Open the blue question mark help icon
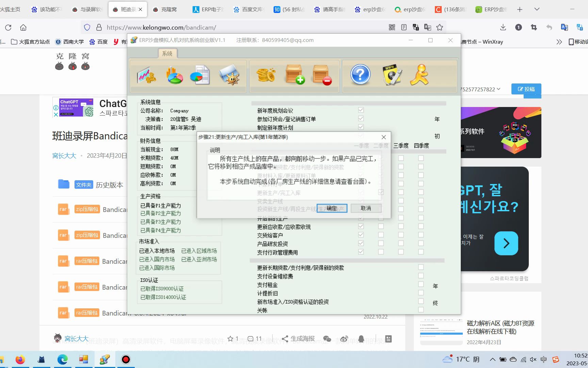The width and height of the screenshot is (588, 368). coord(360,75)
